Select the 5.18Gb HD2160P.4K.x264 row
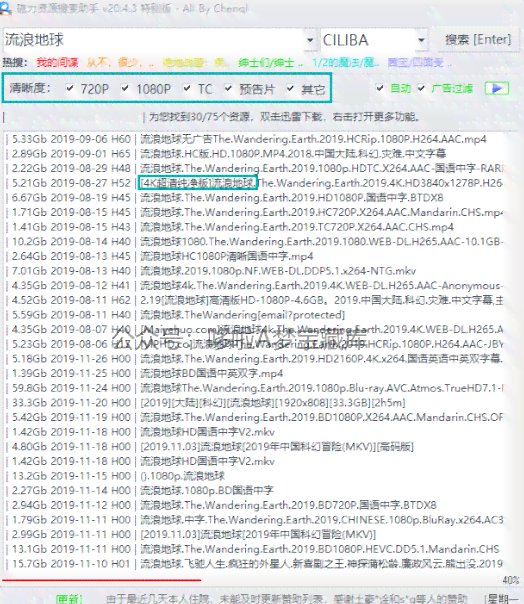Image resolution: width=524 pixels, height=604 pixels. (254, 359)
